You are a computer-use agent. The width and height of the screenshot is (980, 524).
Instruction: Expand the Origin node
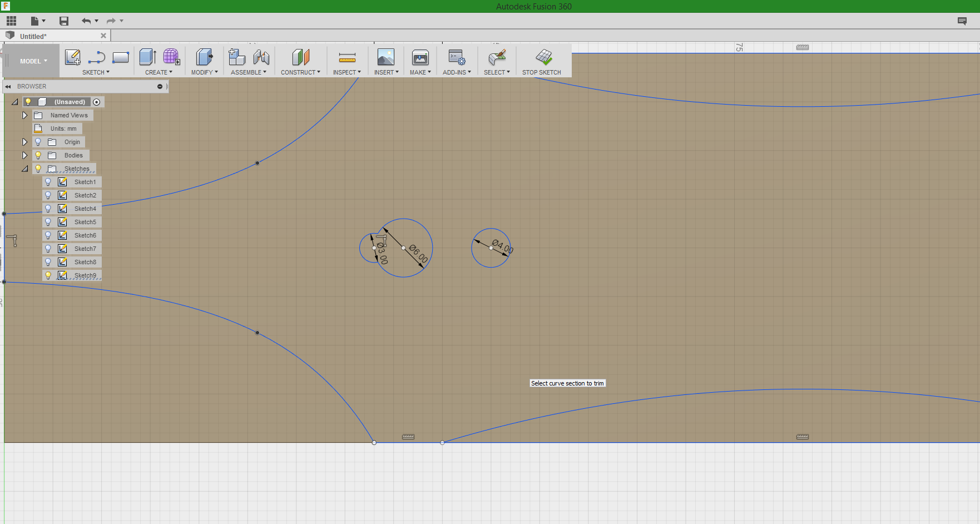(x=24, y=142)
